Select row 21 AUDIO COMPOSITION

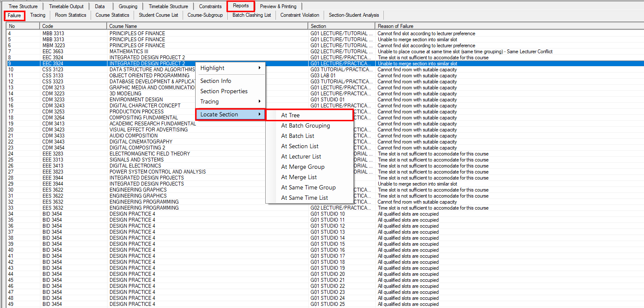(x=325, y=136)
